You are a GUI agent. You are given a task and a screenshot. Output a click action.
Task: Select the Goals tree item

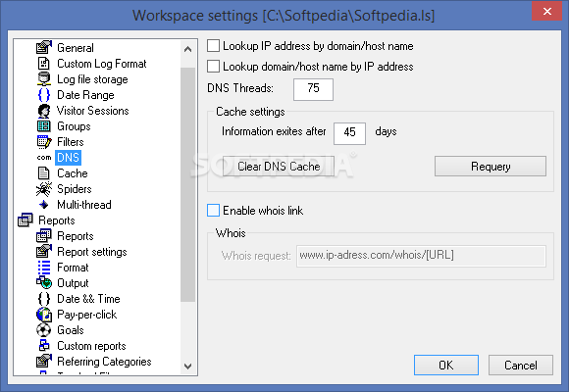coord(71,330)
